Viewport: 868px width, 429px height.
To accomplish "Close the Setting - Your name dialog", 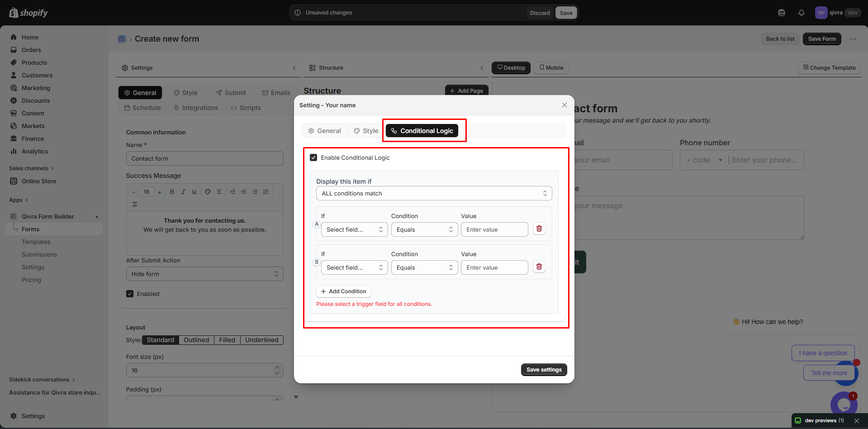I will (564, 105).
